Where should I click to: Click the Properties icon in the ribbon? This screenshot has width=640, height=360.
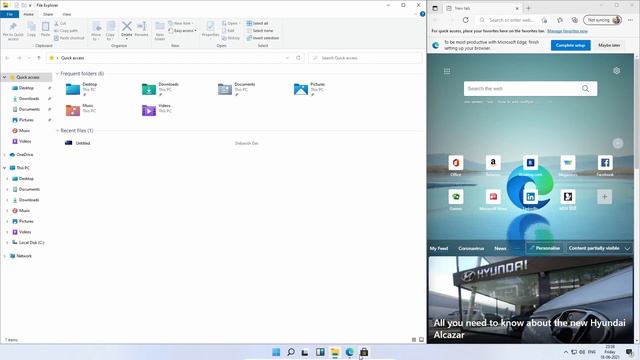click(210, 27)
